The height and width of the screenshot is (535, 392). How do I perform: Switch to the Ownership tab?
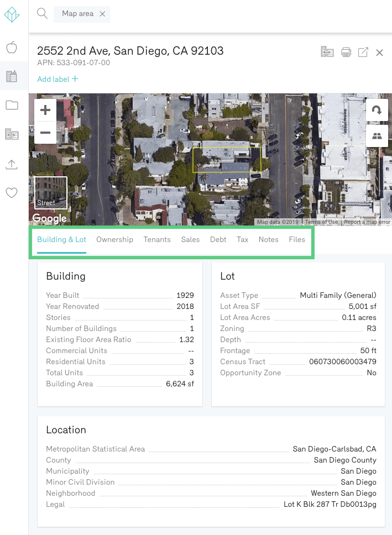[x=114, y=239]
